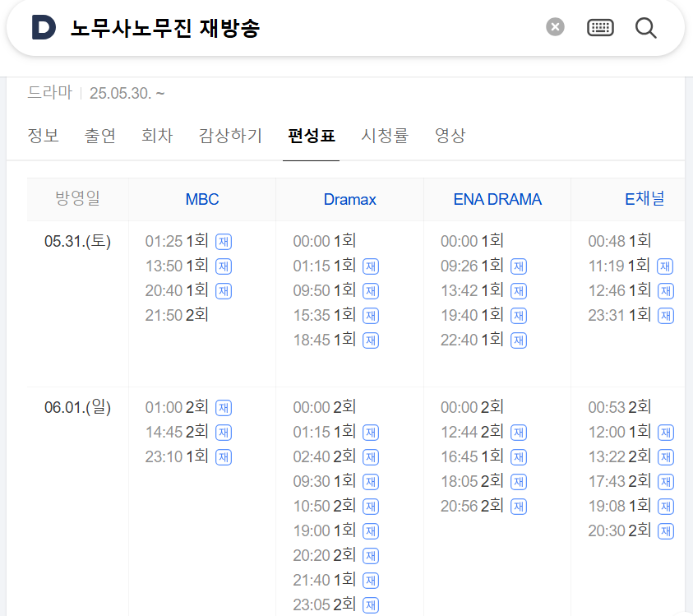Screen dimensions: 693x616
Task: Select Dramax 05.31 00:00 1회 entry
Action: [x=325, y=242]
